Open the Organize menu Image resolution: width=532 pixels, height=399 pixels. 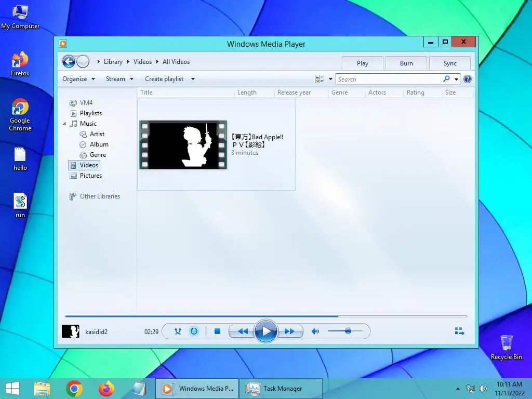[x=79, y=79]
